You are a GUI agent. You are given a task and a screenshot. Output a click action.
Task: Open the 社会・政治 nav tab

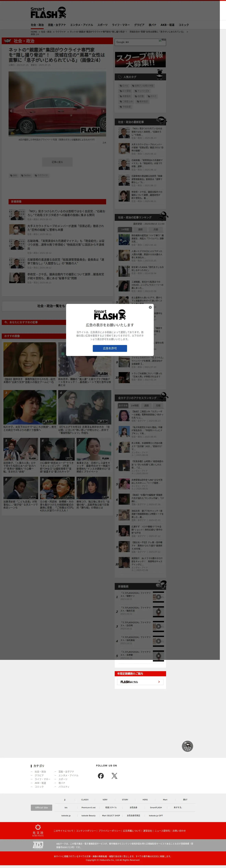(x=37, y=25)
